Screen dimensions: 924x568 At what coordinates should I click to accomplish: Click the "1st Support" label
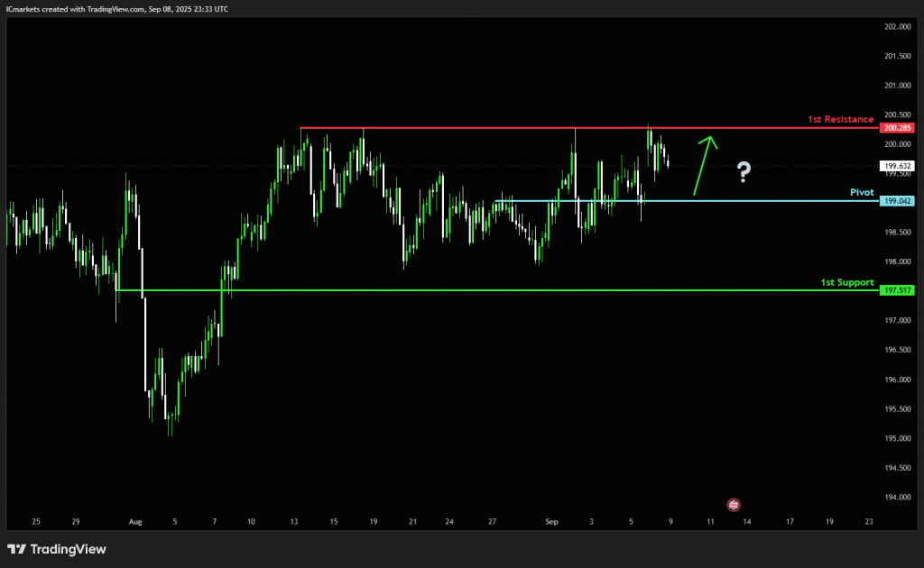(x=846, y=282)
